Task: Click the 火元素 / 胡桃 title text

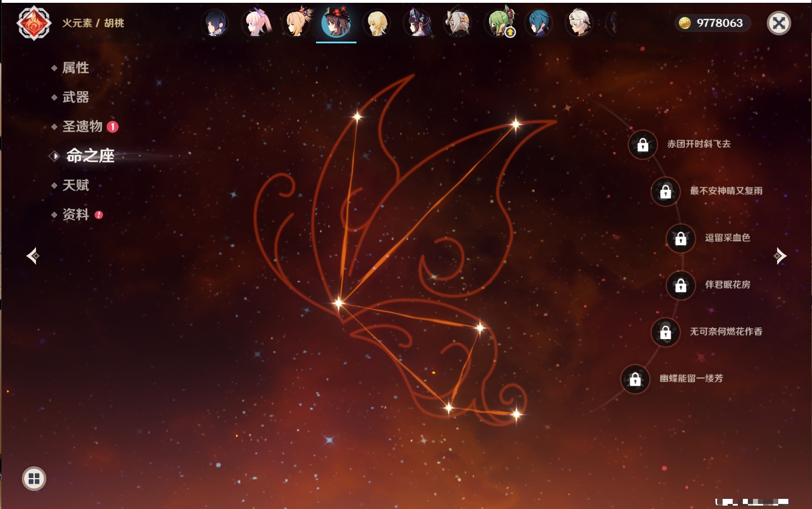Action: [x=93, y=23]
